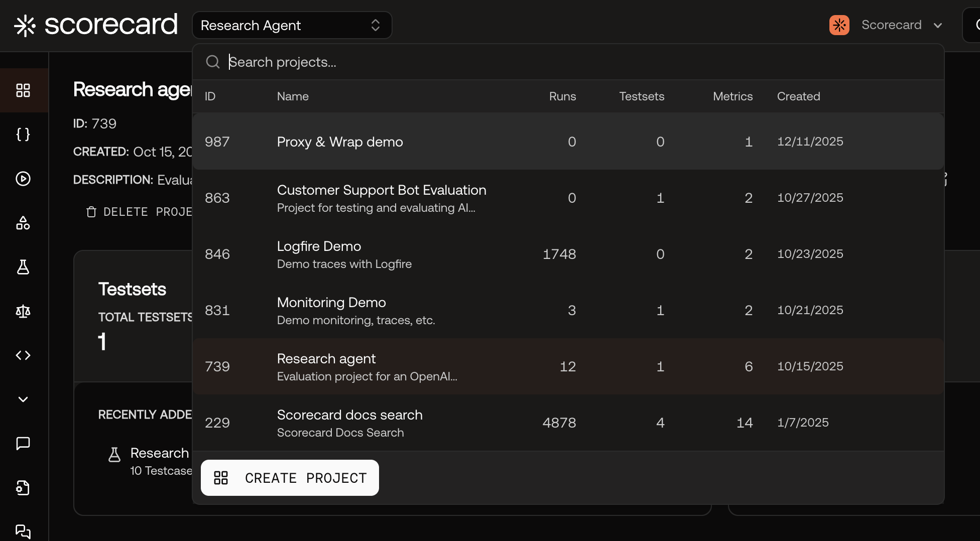
Task: Open the Research Agent project selector
Action: (292, 25)
